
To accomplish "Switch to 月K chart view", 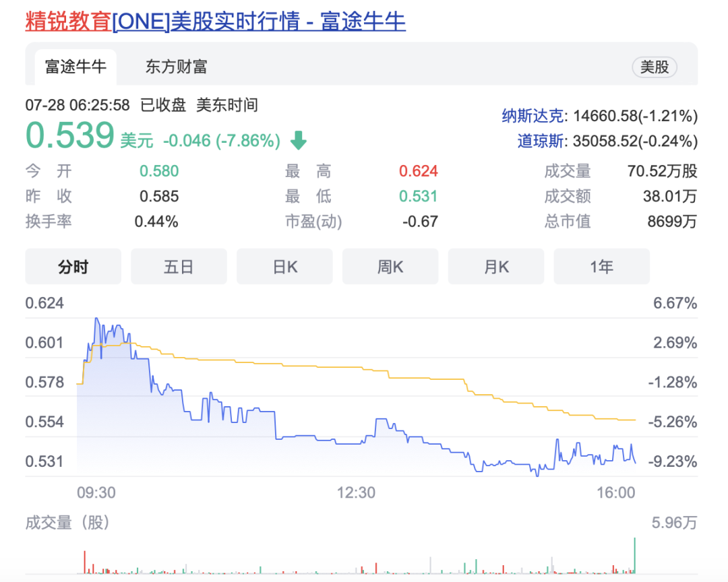I will coord(495,266).
